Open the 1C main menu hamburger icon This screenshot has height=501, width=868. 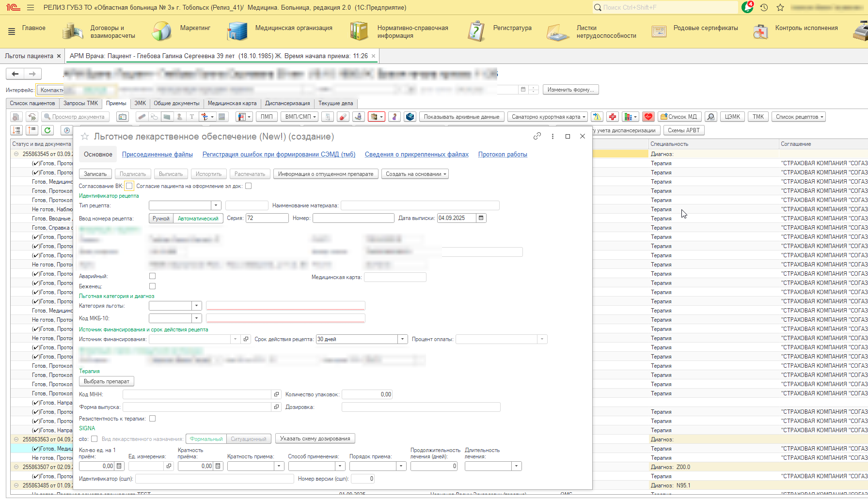coord(31,8)
